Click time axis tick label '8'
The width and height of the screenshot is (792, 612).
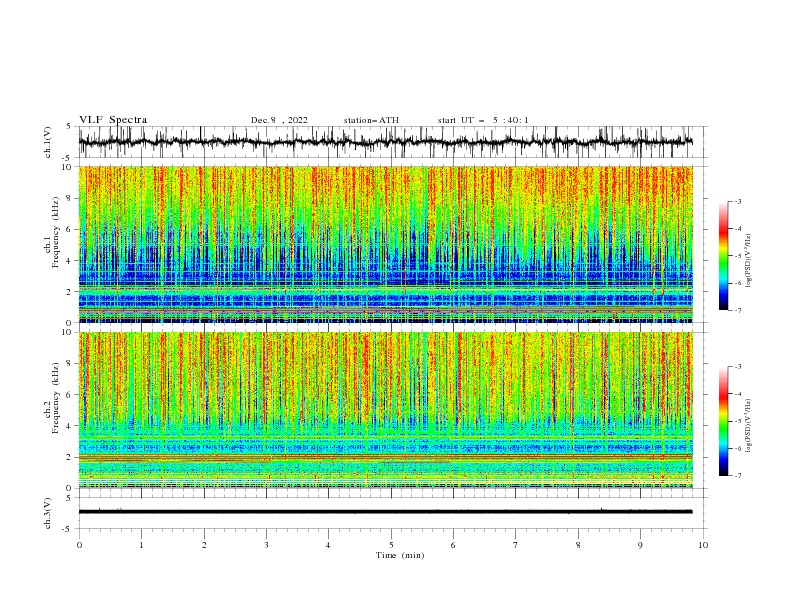click(578, 545)
